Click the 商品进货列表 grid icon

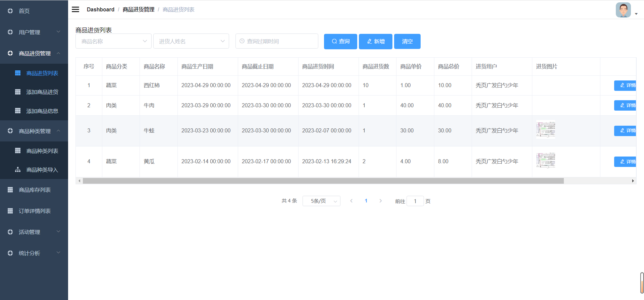pos(18,73)
